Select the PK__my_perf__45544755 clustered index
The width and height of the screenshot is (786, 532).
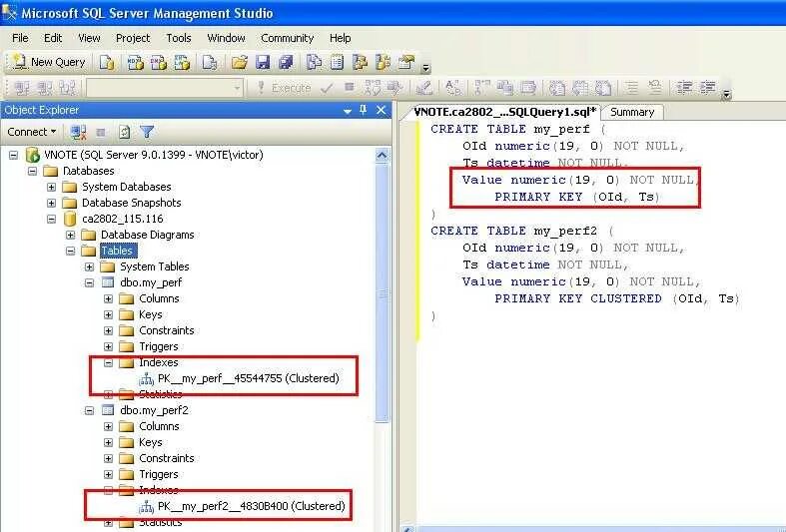click(x=248, y=378)
